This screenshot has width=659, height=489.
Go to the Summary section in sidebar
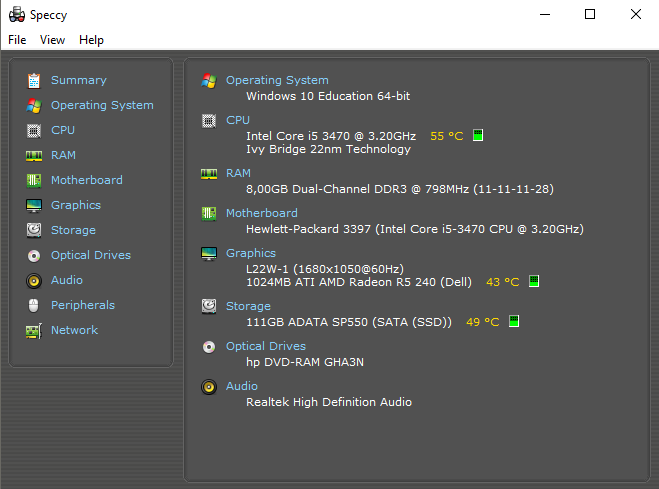pos(78,80)
